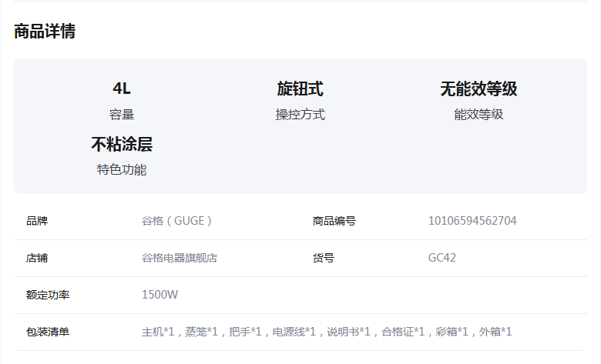Click the 操控方式 label

click(x=300, y=115)
